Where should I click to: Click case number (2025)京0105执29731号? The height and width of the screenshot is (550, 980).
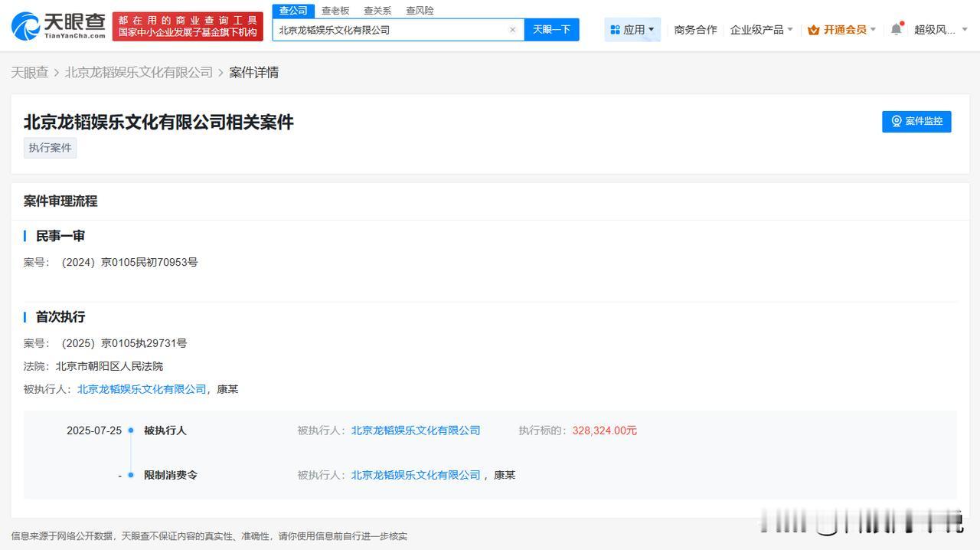(x=124, y=343)
